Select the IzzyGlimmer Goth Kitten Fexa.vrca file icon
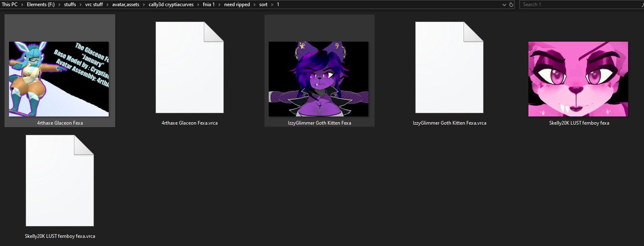 449,67
